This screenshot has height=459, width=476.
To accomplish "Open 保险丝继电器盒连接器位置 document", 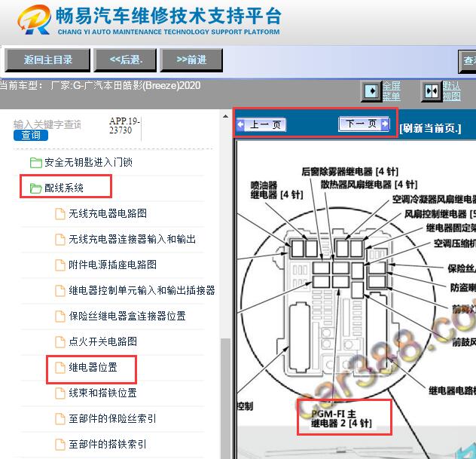I will click(127, 317).
